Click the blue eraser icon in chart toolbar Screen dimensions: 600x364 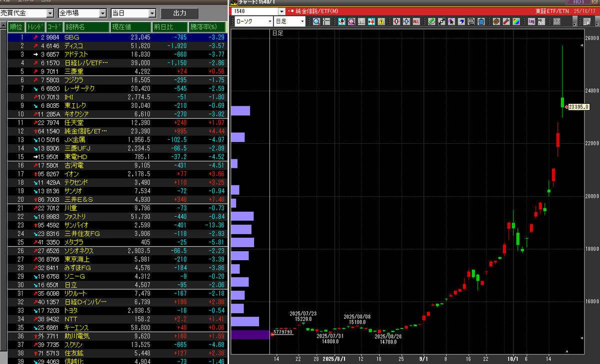(461, 21)
